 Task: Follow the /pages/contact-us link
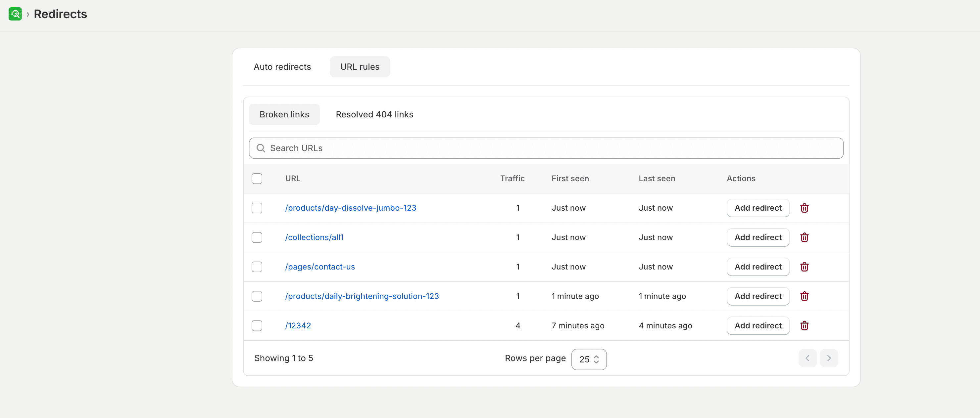pos(320,267)
